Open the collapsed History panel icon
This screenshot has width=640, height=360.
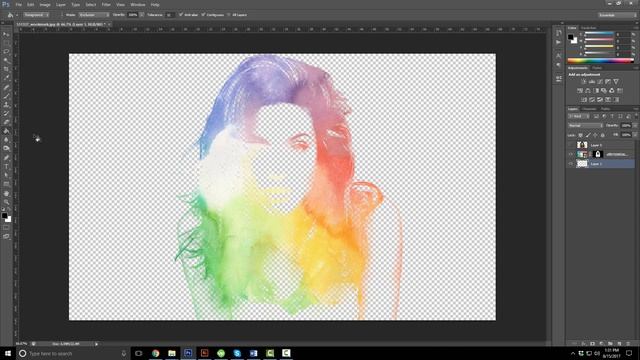[558, 33]
